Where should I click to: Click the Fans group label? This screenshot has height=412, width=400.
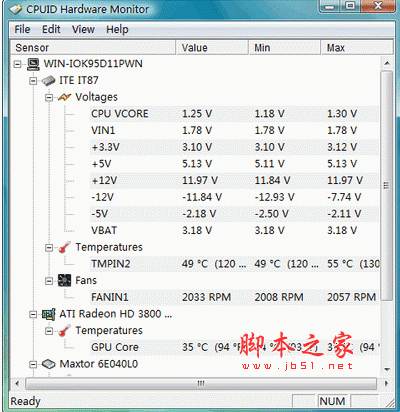86,280
